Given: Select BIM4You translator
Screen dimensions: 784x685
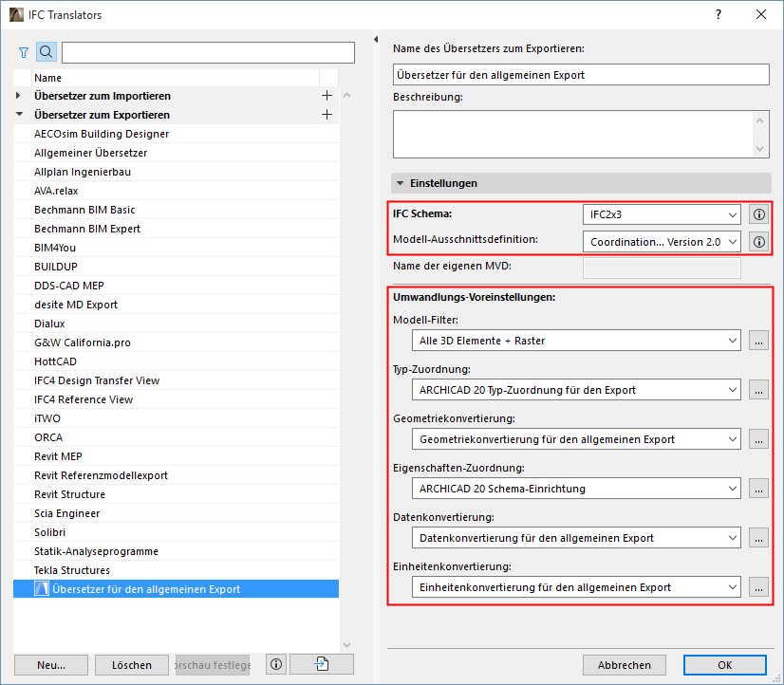Looking at the screenshot, I should pos(176,248).
